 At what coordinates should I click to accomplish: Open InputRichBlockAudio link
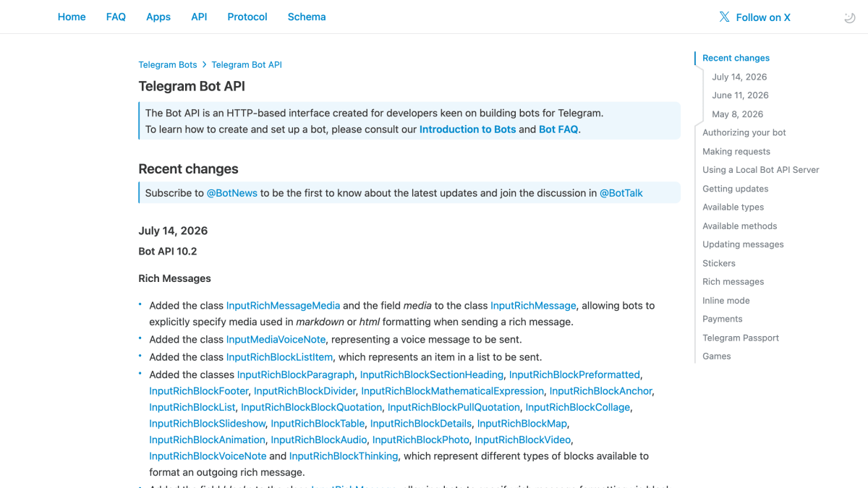pyautogui.click(x=319, y=440)
